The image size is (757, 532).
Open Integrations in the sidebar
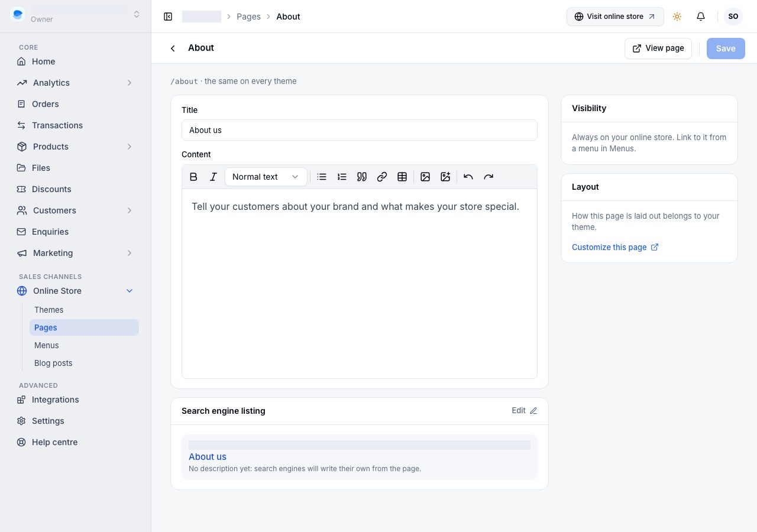click(x=76, y=400)
